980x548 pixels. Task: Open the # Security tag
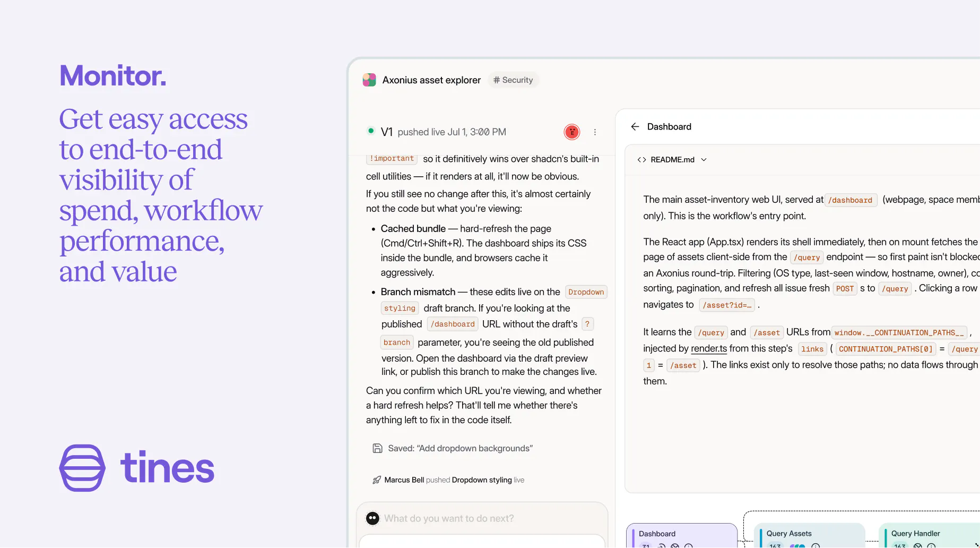point(513,80)
